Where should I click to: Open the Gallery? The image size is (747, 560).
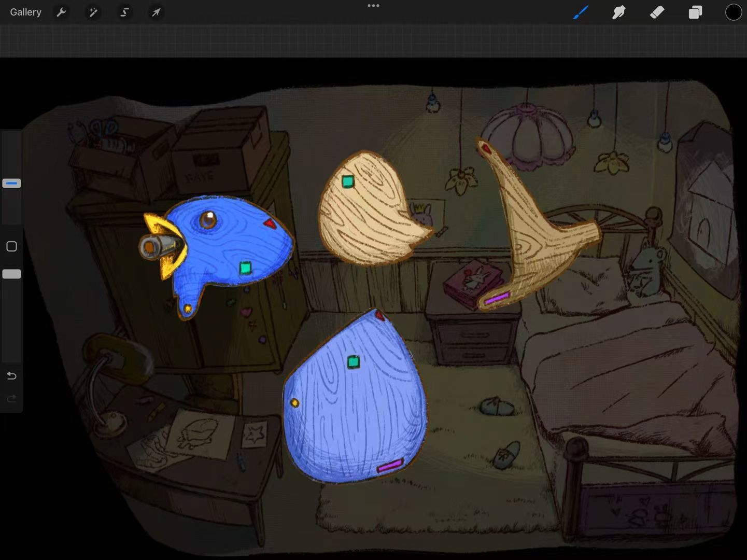(25, 12)
